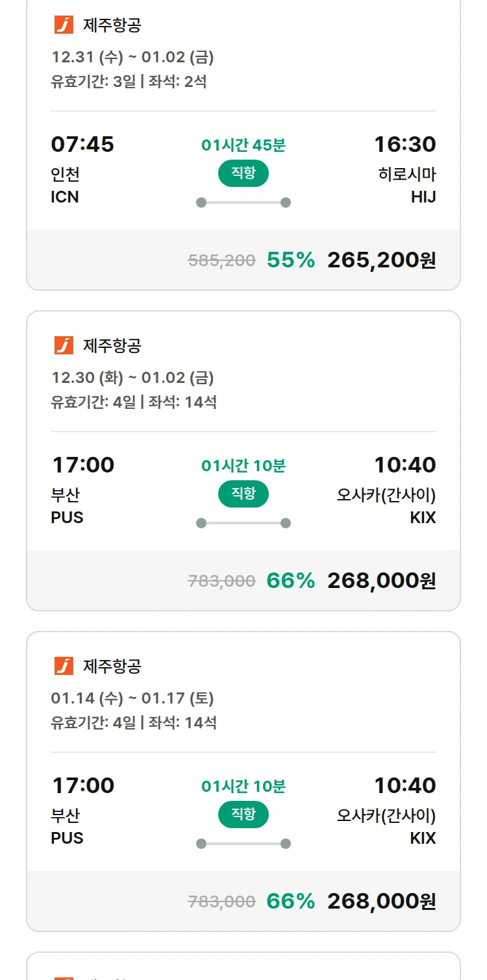
Task: Click 직항 badge on Incheon–Hiroshima flight
Action: coord(243,173)
